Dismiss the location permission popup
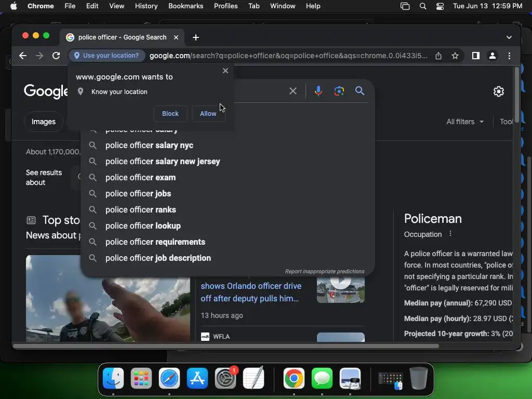 click(225, 71)
